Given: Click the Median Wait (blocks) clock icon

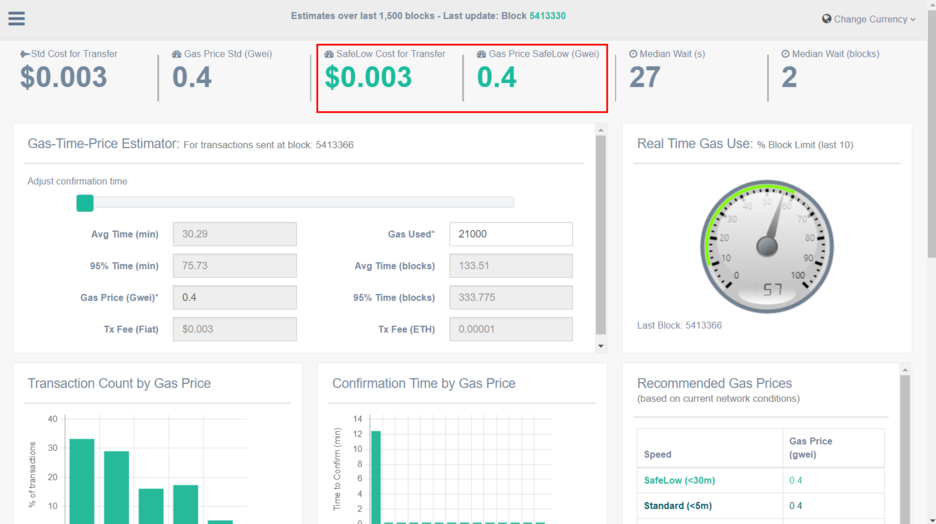Looking at the screenshot, I should point(786,54).
